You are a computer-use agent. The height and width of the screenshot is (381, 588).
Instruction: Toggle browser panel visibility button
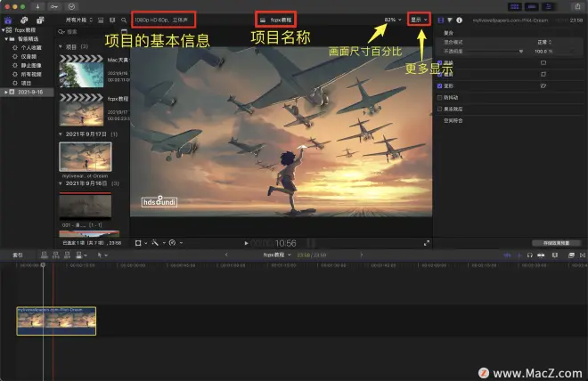coord(515,7)
